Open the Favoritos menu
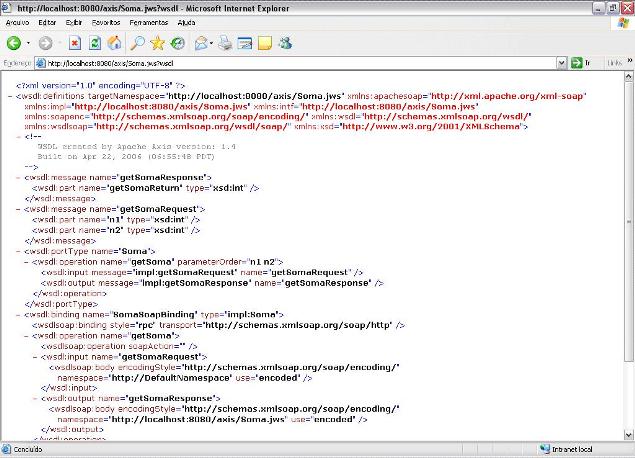This screenshot has width=635, height=458. [x=106, y=21]
